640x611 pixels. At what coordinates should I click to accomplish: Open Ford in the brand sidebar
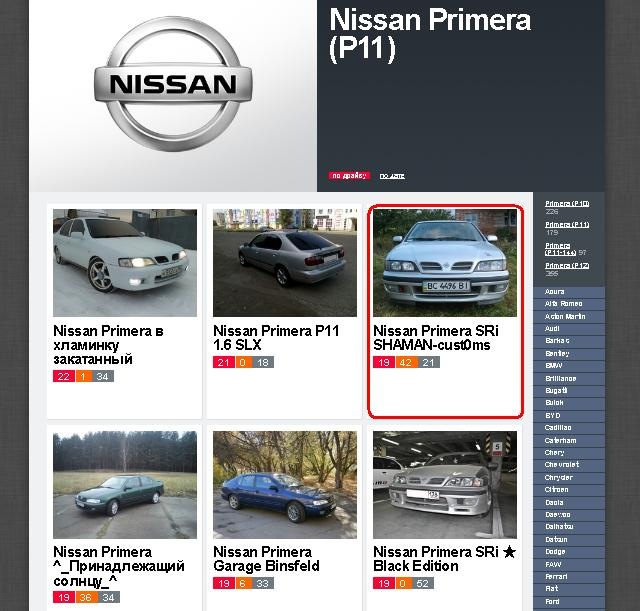[552, 602]
